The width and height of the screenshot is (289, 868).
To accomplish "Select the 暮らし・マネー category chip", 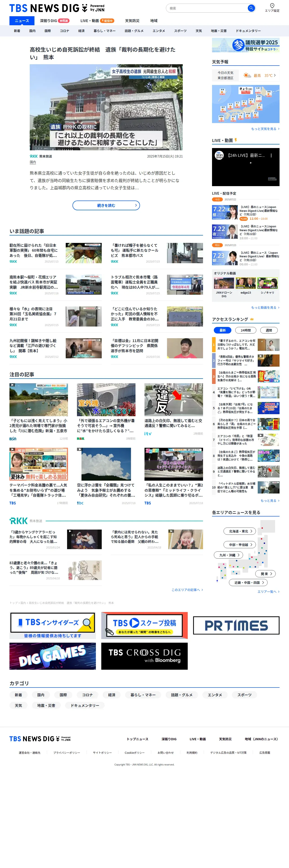I will [x=143, y=695].
